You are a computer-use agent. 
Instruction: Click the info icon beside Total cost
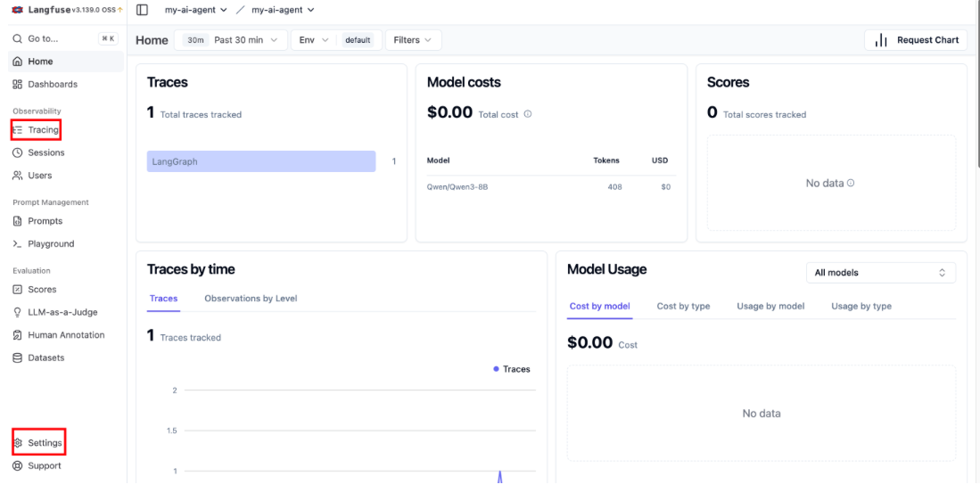pos(528,114)
